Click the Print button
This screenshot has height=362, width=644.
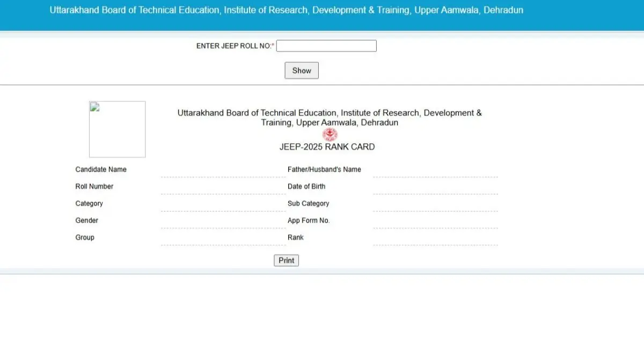click(x=286, y=260)
